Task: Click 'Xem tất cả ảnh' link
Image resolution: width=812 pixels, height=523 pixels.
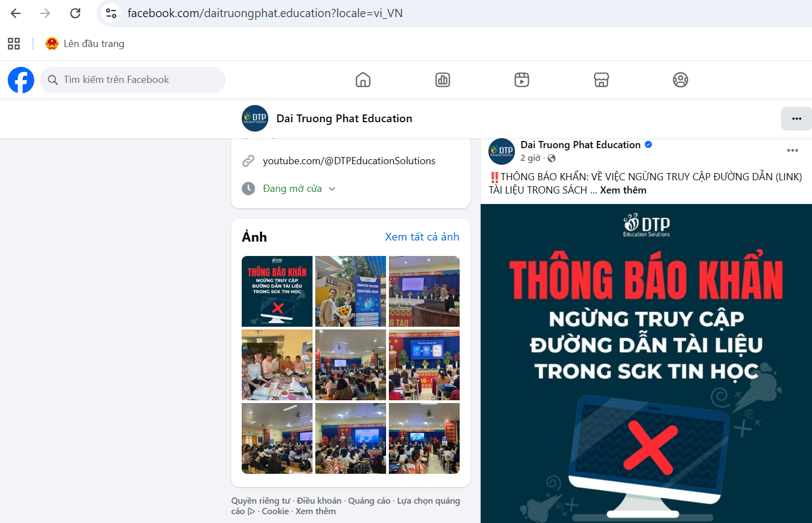Action: (421, 237)
